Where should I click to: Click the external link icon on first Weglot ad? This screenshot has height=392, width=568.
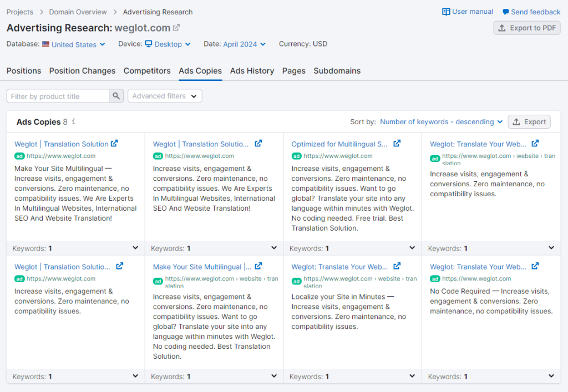coord(114,143)
